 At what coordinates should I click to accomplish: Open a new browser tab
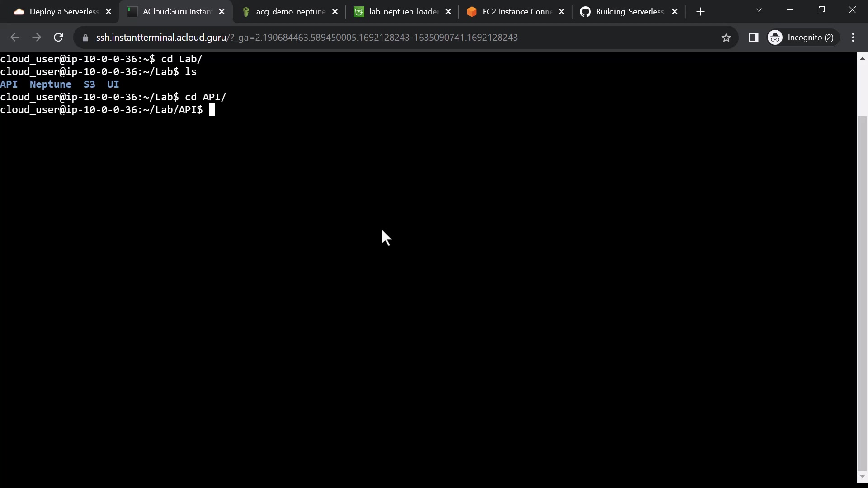[700, 12]
